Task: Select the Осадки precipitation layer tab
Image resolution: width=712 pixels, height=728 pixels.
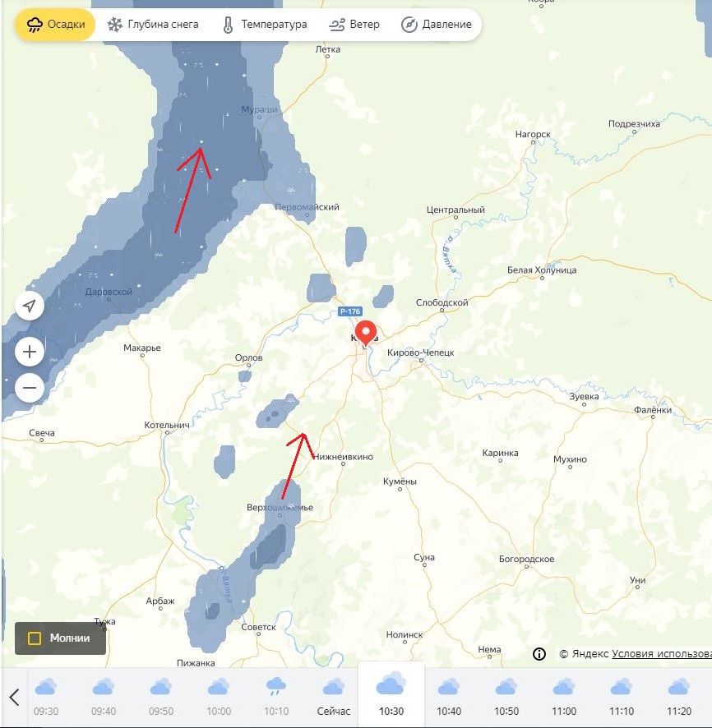Action: (x=55, y=25)
